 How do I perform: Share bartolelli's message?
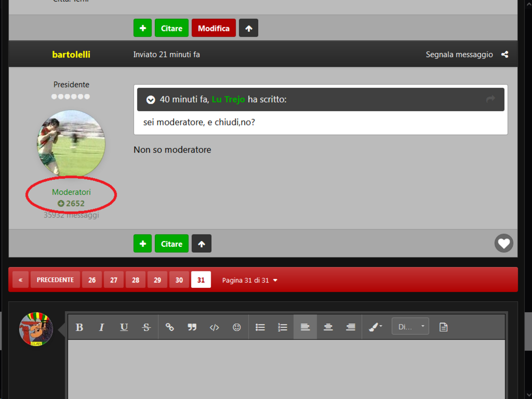505,54
